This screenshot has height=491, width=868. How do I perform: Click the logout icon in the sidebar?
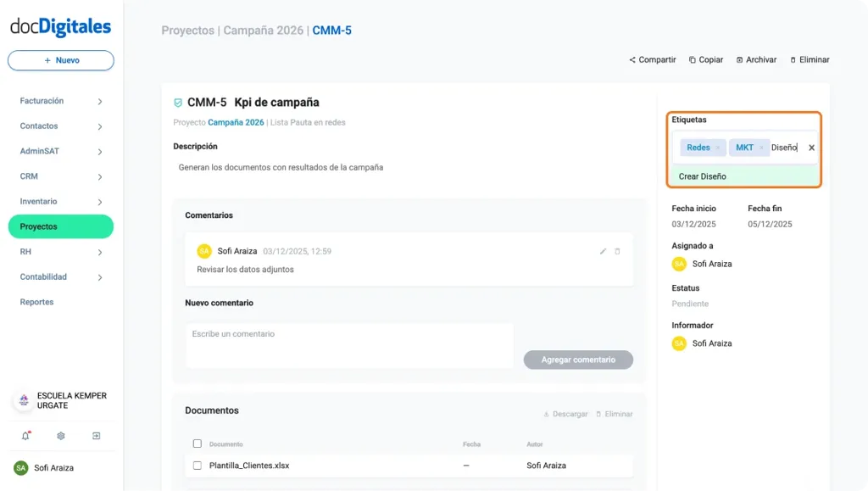pos(96,435)
